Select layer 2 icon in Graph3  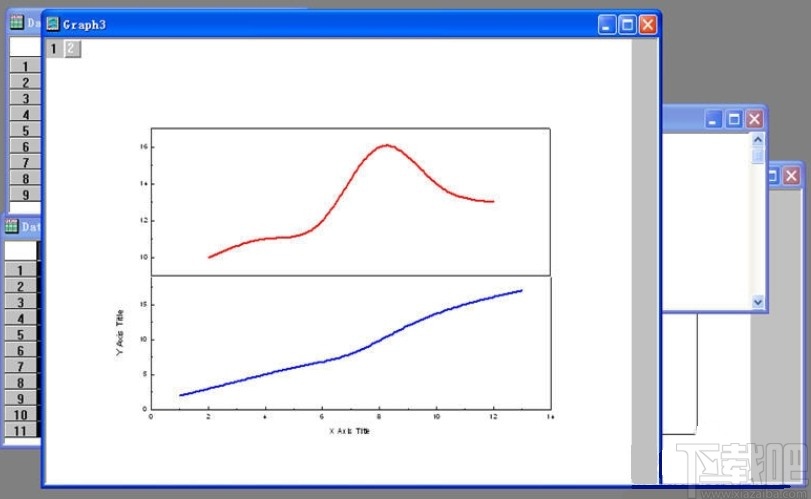[x=72, y=49]
